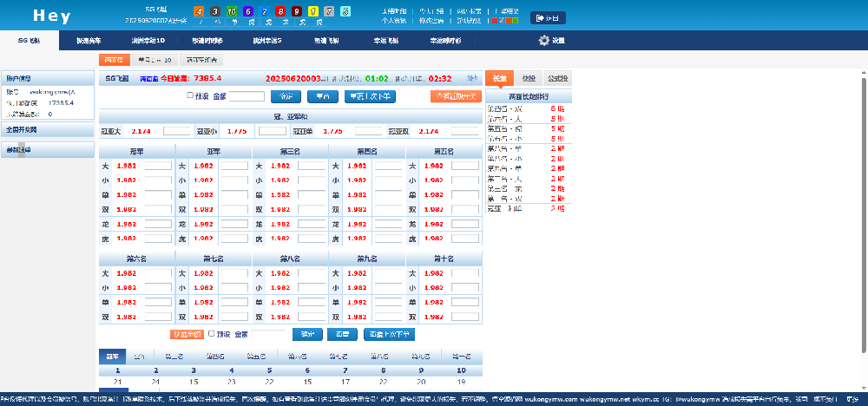The image size is (868, 406).
Task: Select the red skin color swatch
Action: pos(496,19)
